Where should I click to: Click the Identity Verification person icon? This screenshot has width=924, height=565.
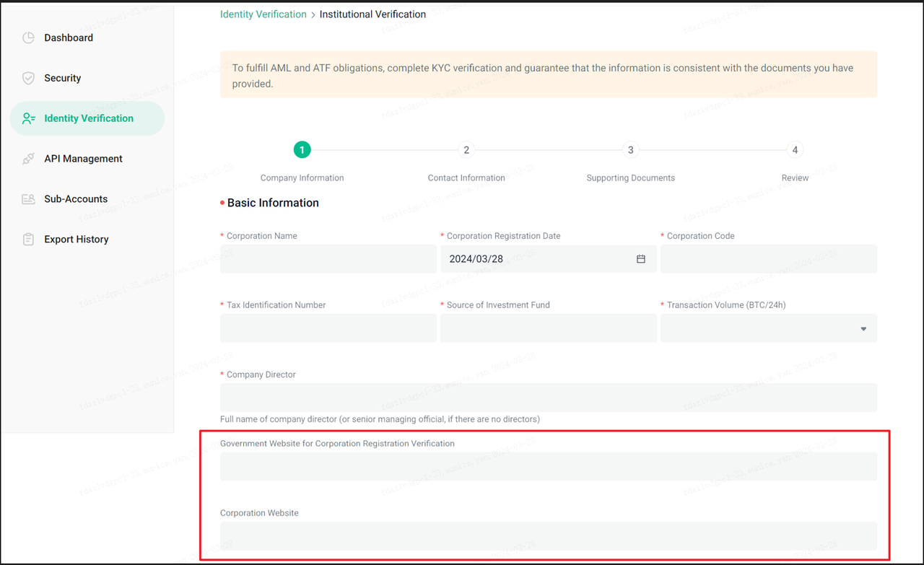[28, 118]
